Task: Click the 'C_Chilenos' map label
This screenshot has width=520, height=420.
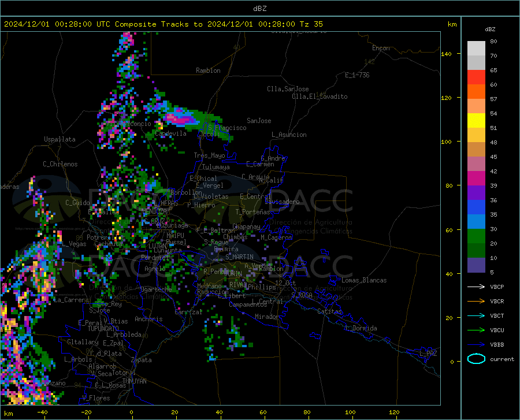Action: 60,164
